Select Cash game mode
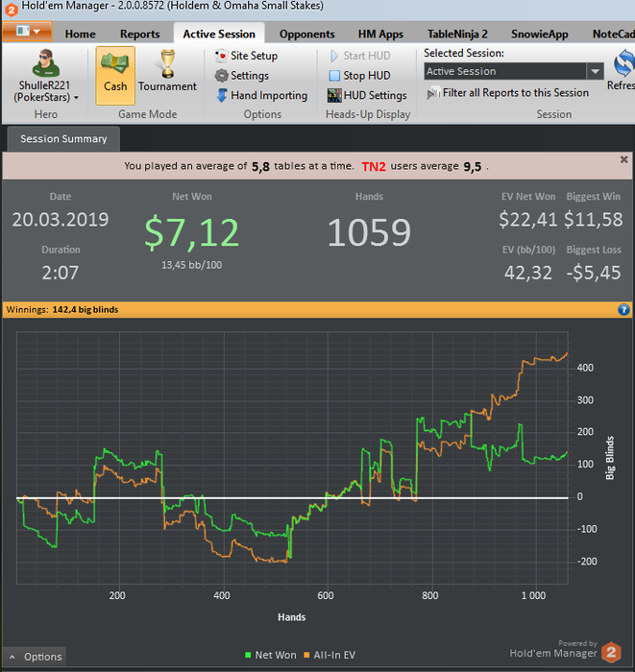This screenshot has height=672, width=635. click(x=115, y=76)
